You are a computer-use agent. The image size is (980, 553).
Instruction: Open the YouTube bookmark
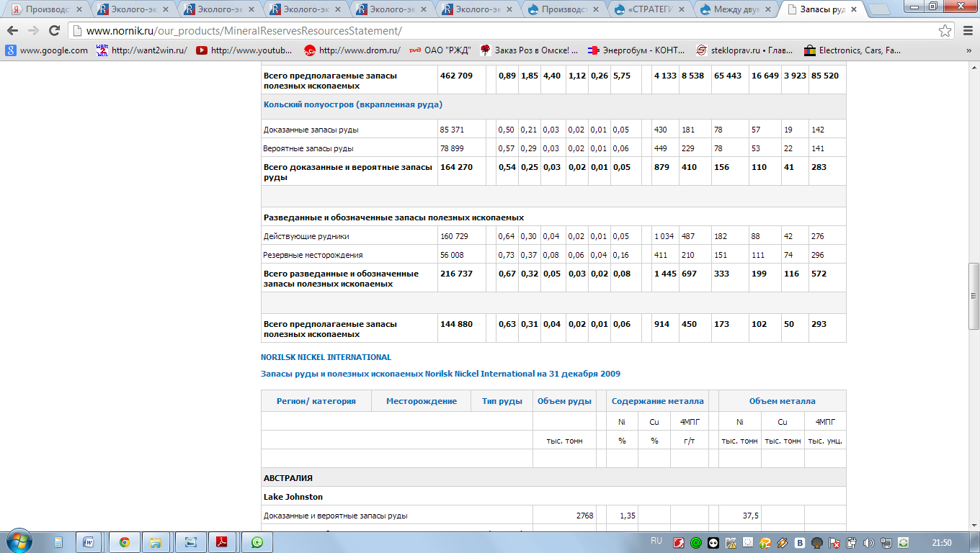245,50
